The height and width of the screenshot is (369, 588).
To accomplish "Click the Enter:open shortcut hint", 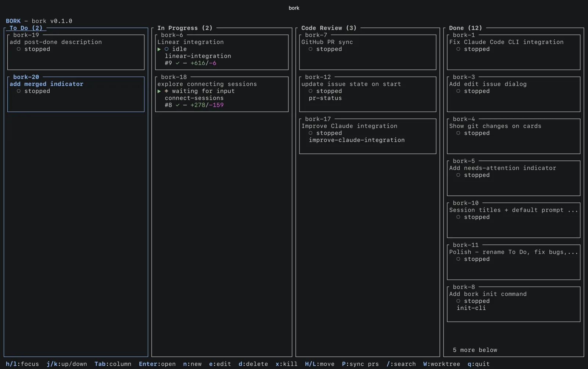I will click(157, 364).
